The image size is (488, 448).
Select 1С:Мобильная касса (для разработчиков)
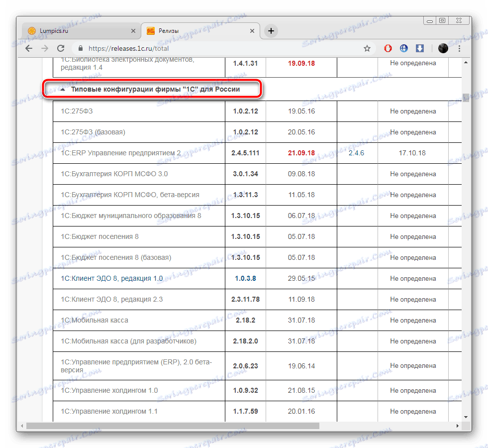pos(128,341)
